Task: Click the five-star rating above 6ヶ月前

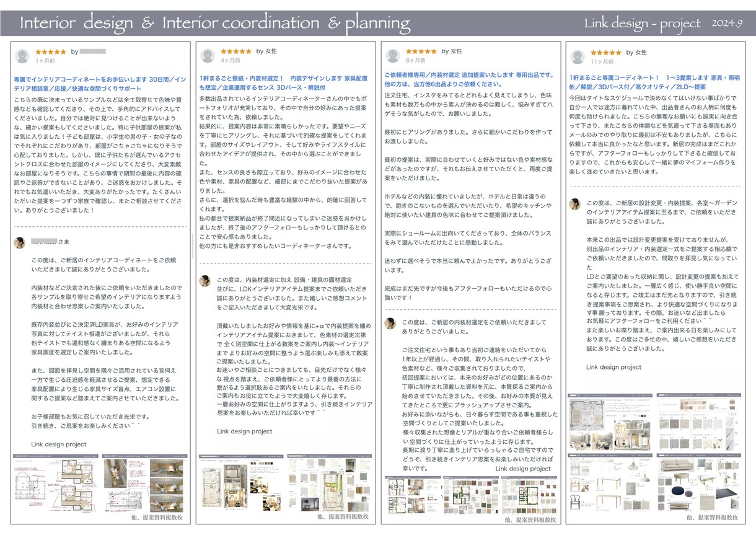Action: 420,51
